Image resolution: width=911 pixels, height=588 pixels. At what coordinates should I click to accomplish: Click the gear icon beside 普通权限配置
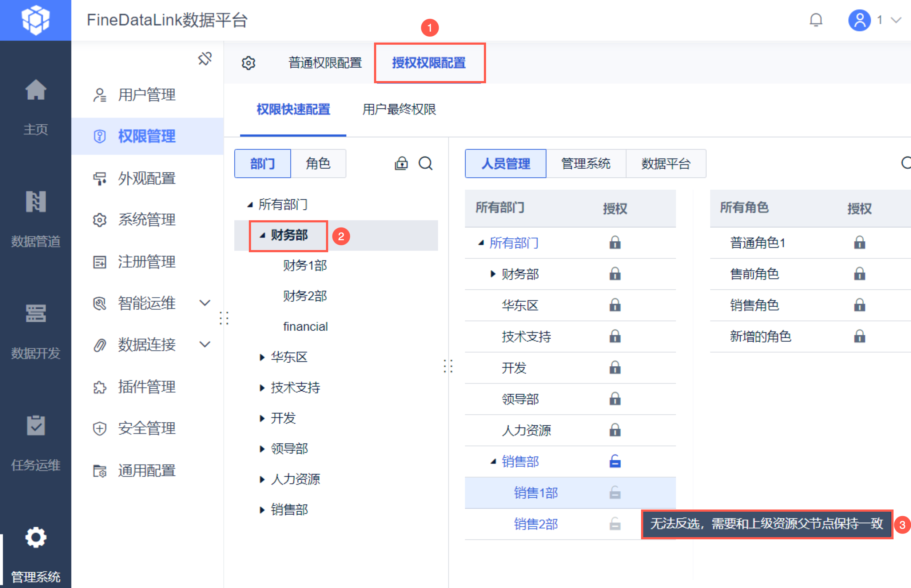tap(248, 63)
